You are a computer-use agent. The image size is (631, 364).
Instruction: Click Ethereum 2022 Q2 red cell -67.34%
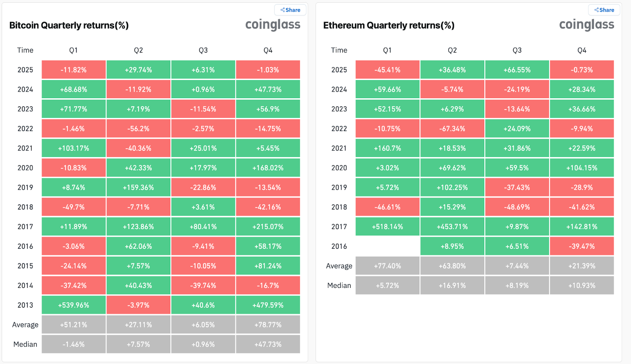pyautogui.click(x=452, y=129)
